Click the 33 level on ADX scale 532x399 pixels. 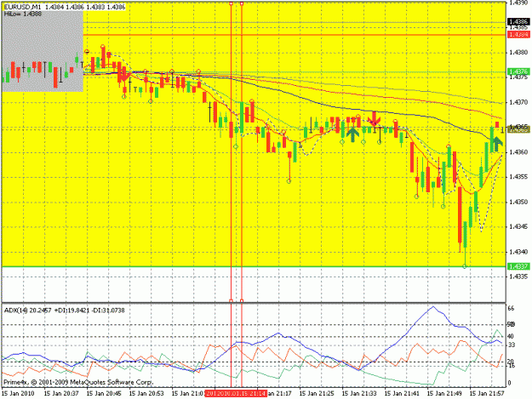point(512,345)
